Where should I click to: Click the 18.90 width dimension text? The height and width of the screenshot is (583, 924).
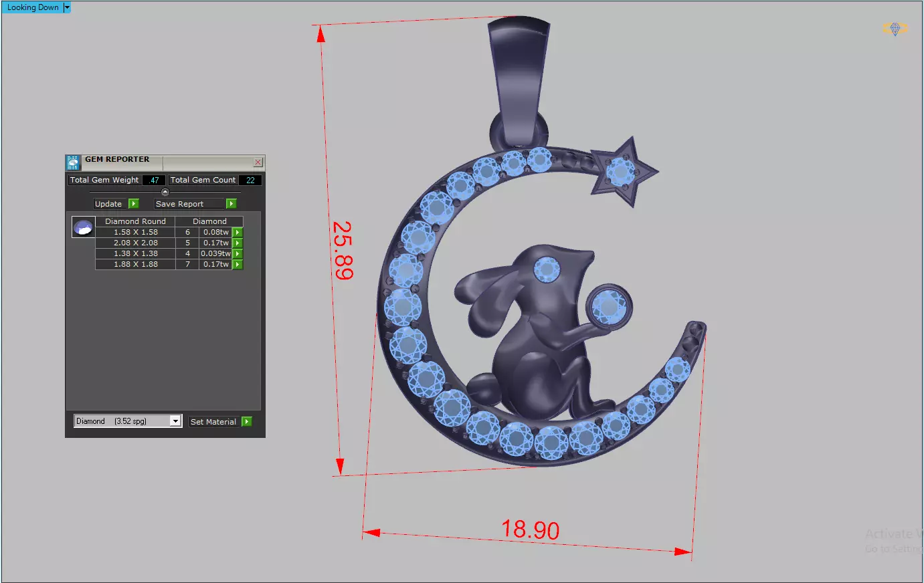[x=531, y=530]
